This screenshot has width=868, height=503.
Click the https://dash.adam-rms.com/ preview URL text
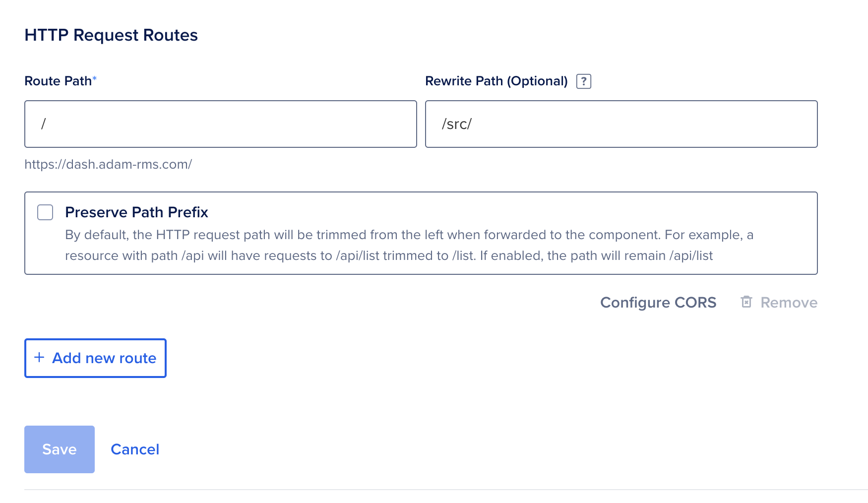click(108, 164)
